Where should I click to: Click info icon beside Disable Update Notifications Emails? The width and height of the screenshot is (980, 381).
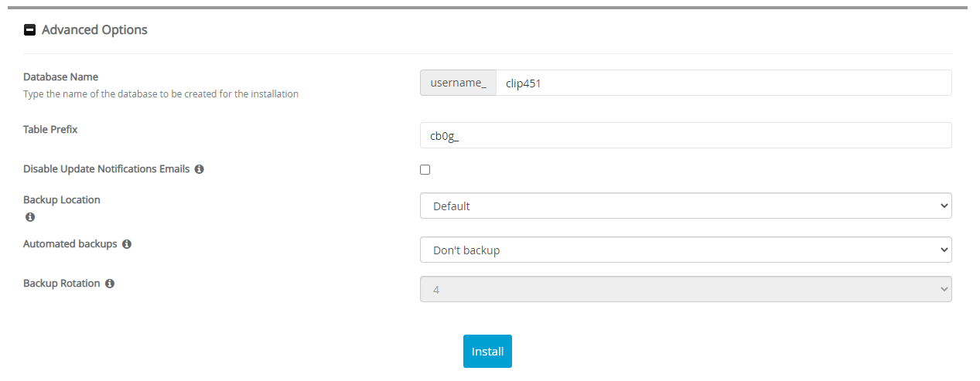point(199,169)
